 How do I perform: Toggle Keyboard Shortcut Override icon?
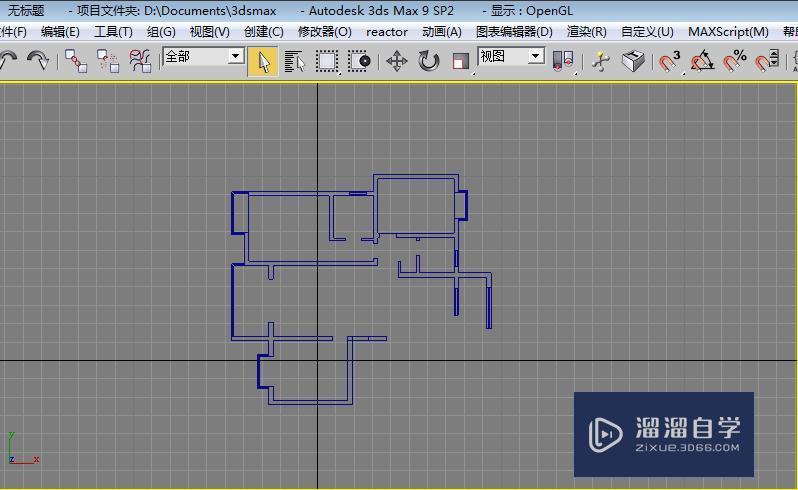tap(633, 62)
